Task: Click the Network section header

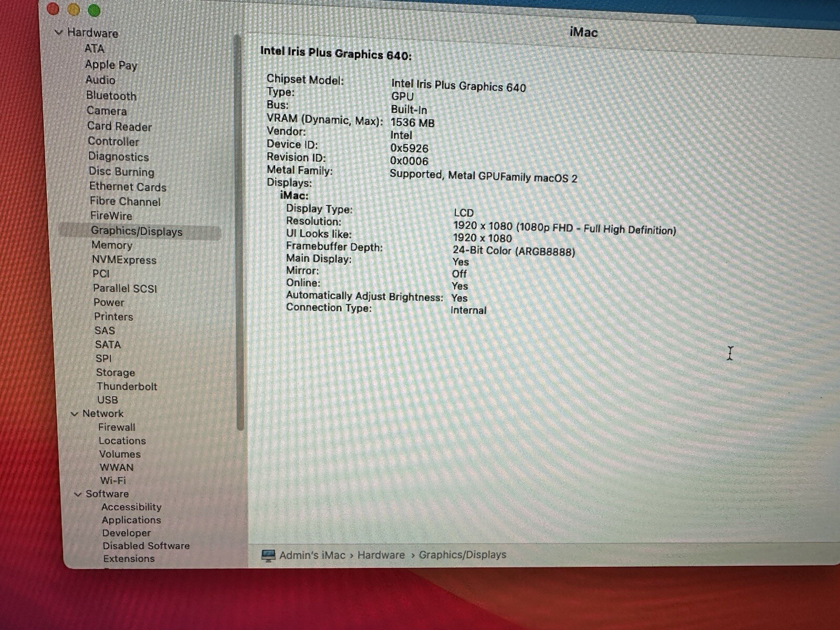Action: click(x=103, y=414)
